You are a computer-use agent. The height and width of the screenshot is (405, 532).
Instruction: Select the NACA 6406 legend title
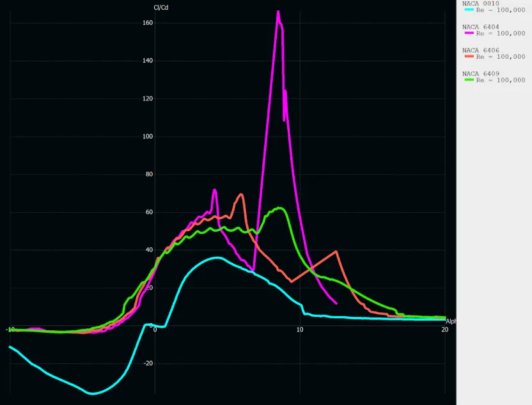481,50
